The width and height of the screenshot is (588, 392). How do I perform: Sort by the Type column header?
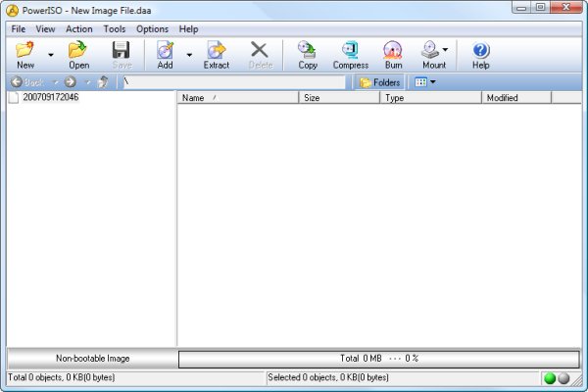pos(430,98)
